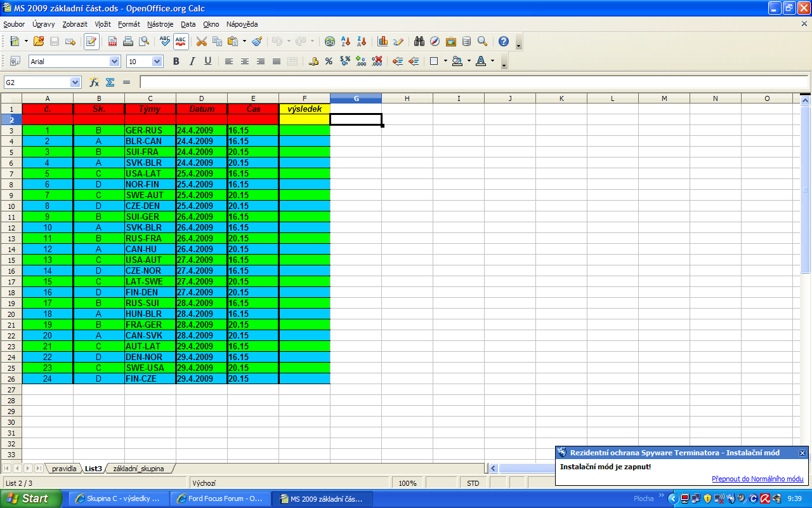Open Find & Replace binoculars icon
This screenshot has height=508, width=812.
[x=419, y=41]
